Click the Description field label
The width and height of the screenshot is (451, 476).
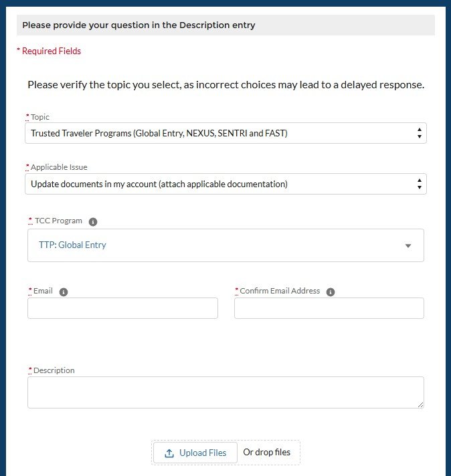pyautogui.click(x=54, y=370)
